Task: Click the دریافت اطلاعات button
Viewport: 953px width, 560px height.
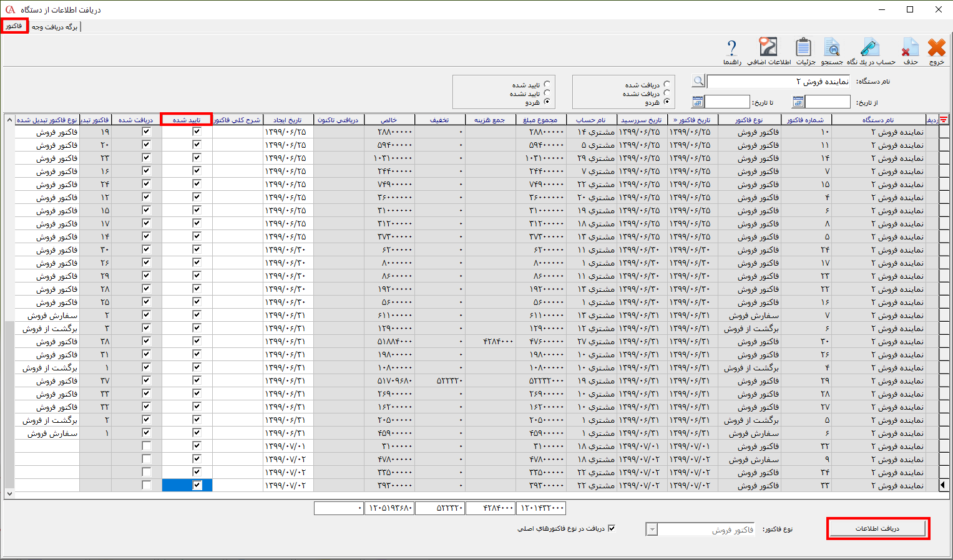Action: (x=877, y=528)
